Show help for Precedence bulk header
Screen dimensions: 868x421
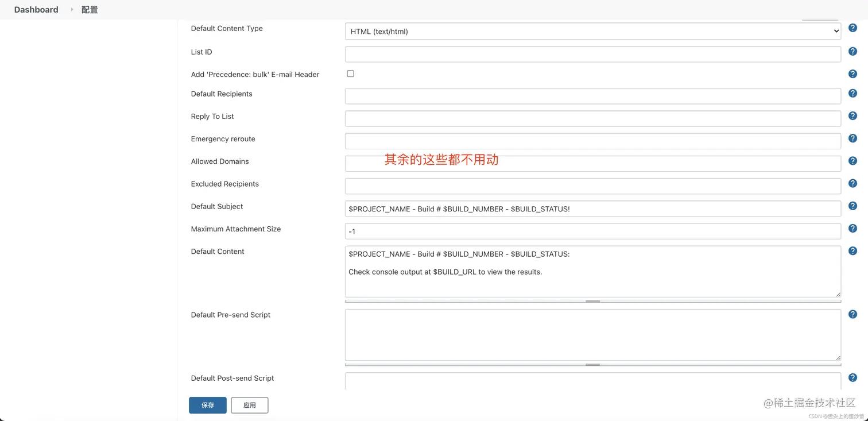pyautogui.click(x=852, y=74)
